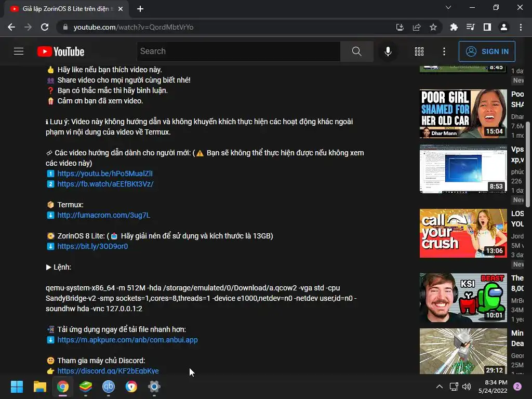Go to YouTube home via logo
Screen dimensions: 532x399
coord(61,51)
